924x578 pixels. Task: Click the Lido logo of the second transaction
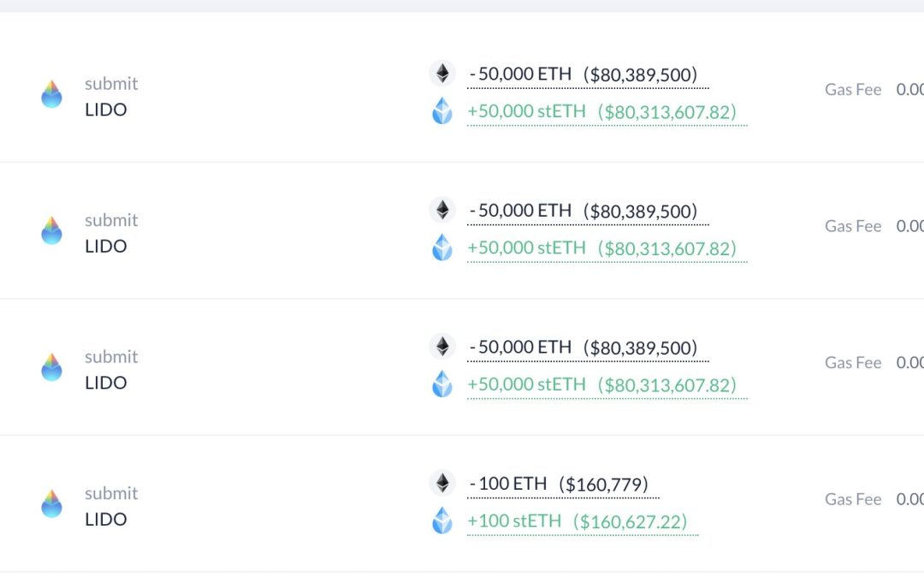click(51, 230)
